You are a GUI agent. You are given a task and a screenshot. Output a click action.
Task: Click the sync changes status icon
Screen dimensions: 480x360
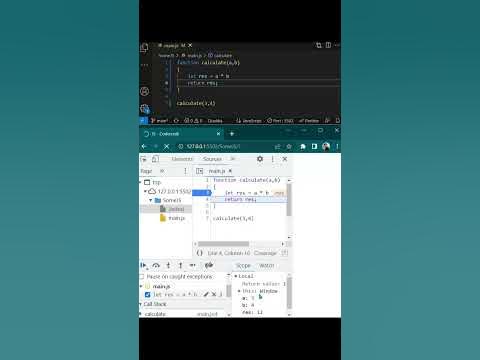[176, 121]
